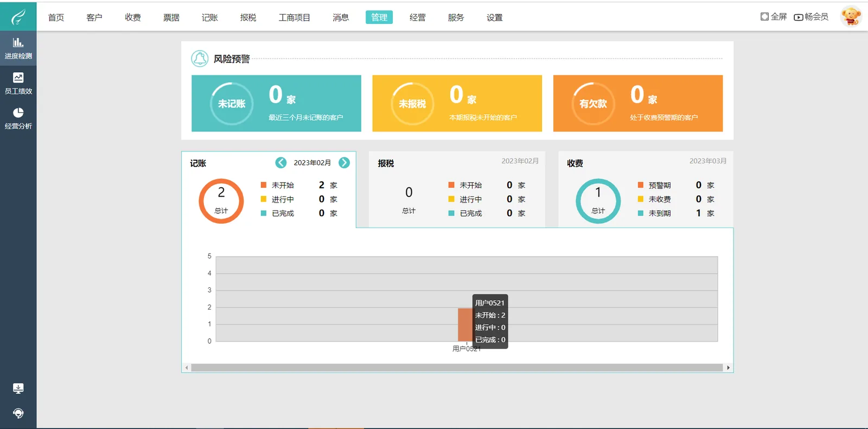The height and width of the screenshot is (429, 868).
Task: Open the 未记账 risk card
Action: coord(276,103)
